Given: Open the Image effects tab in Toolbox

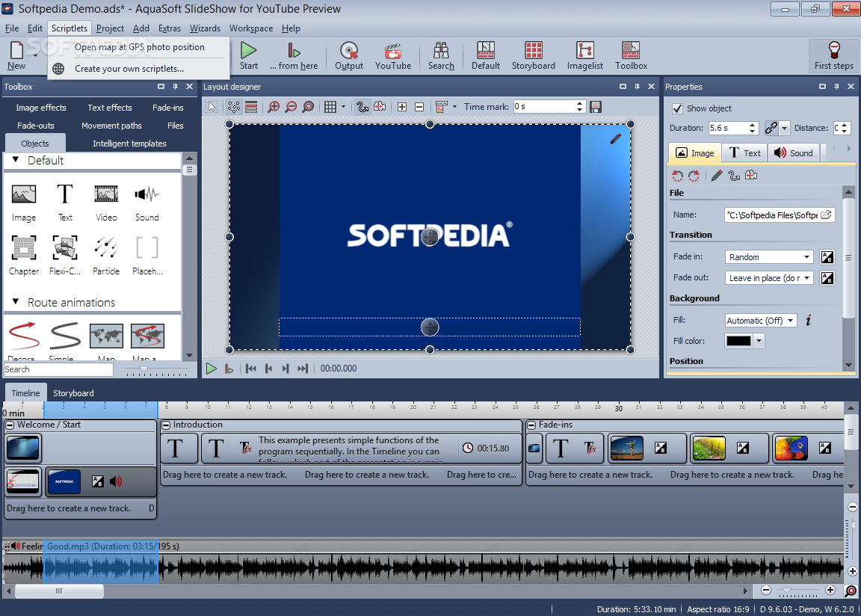Looking at the screenshot, I should point(40,108).
